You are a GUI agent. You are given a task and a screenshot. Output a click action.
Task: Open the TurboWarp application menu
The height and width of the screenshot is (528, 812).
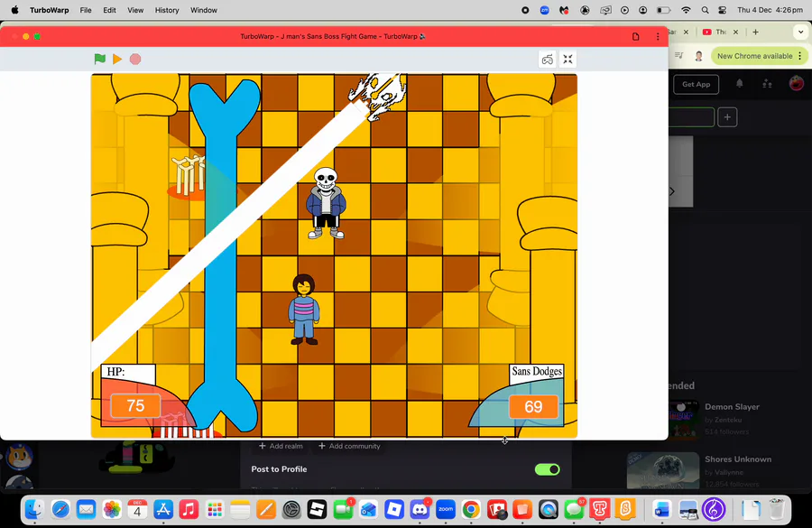(x=50, y=10)
